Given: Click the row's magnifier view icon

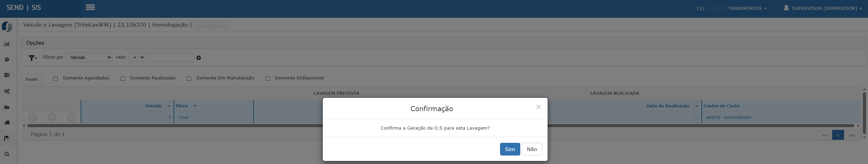Looking at the screenshot, I should click(32, 117).
